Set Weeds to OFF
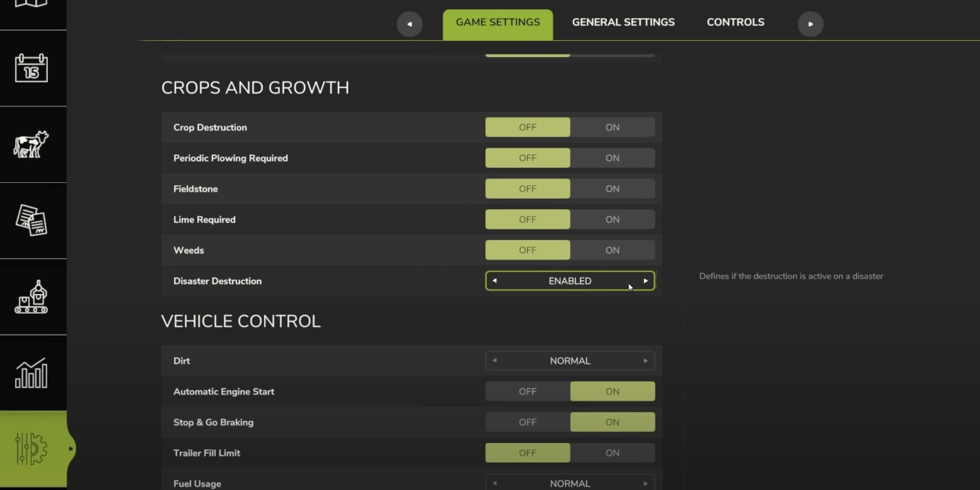 528,250
